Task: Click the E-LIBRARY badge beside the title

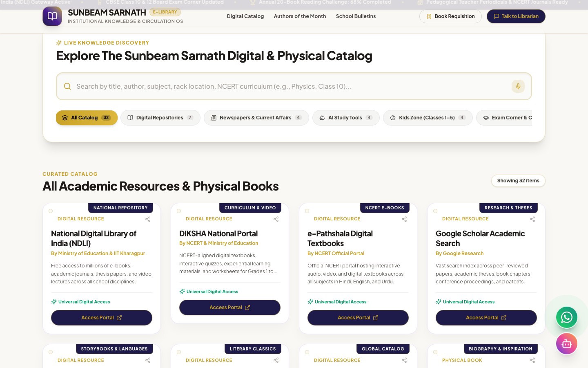Action: coord(165,12)
